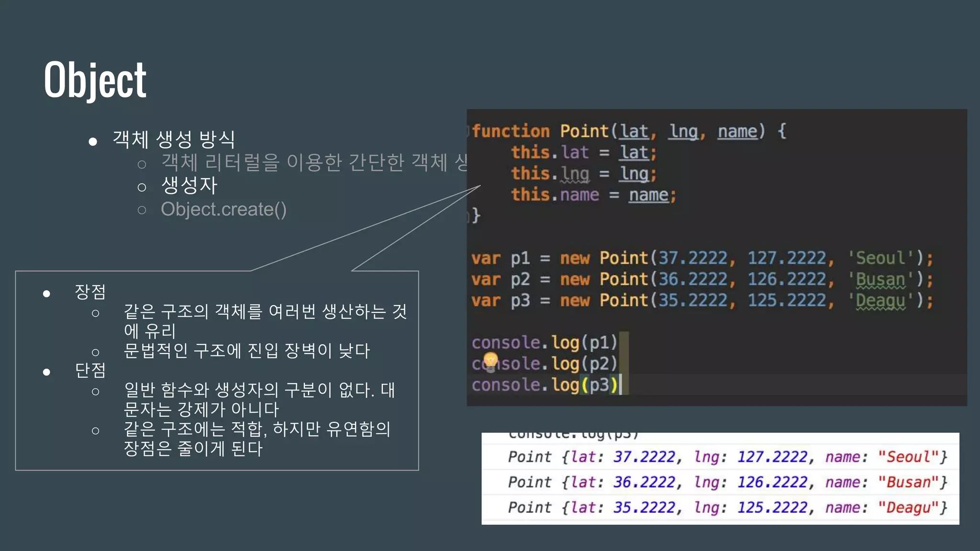This screenshot has width=980, height=551.
Task: Click the '같은 구조에는 적합, 하지만 유연함의' line
Action: click(x=257, y=429)
